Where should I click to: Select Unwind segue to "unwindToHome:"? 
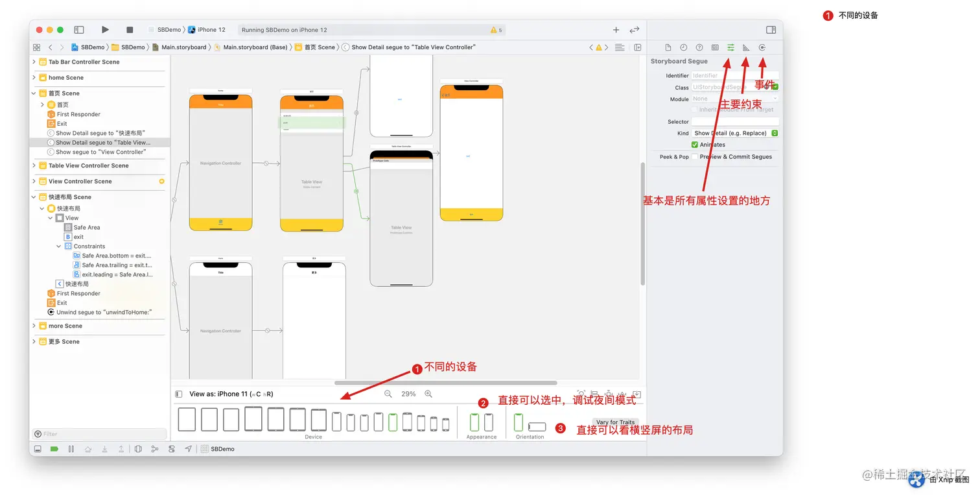(x=99, y=312)
